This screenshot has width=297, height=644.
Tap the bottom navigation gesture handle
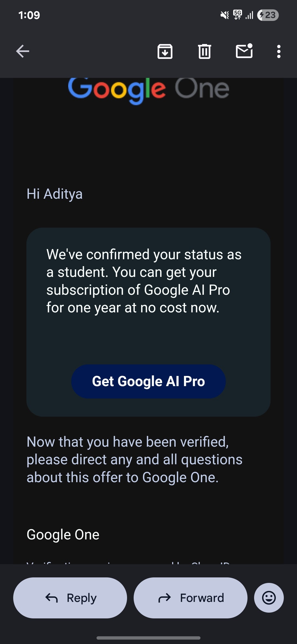148,638
